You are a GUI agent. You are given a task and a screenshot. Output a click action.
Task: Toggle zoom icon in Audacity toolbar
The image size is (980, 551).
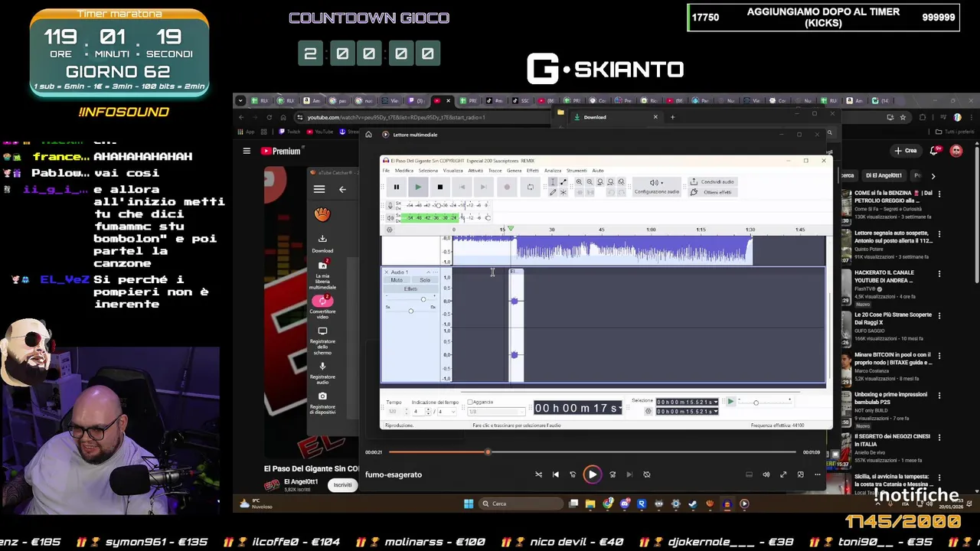621,182
